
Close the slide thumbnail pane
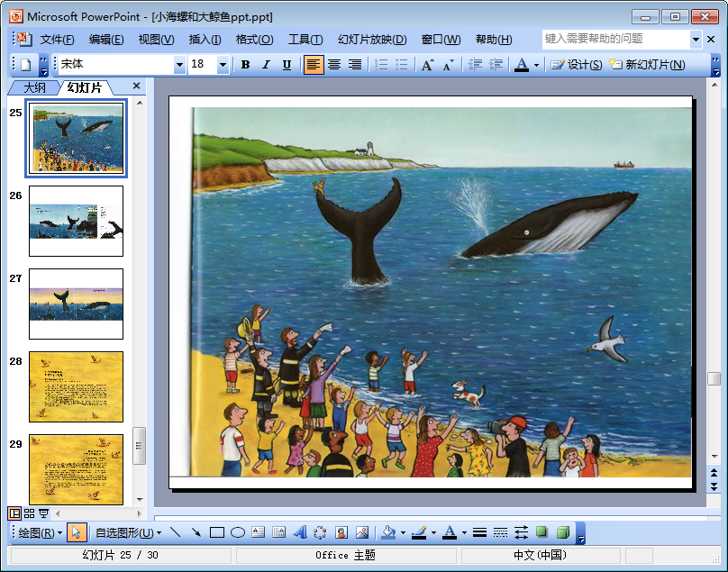coord(136,86)
